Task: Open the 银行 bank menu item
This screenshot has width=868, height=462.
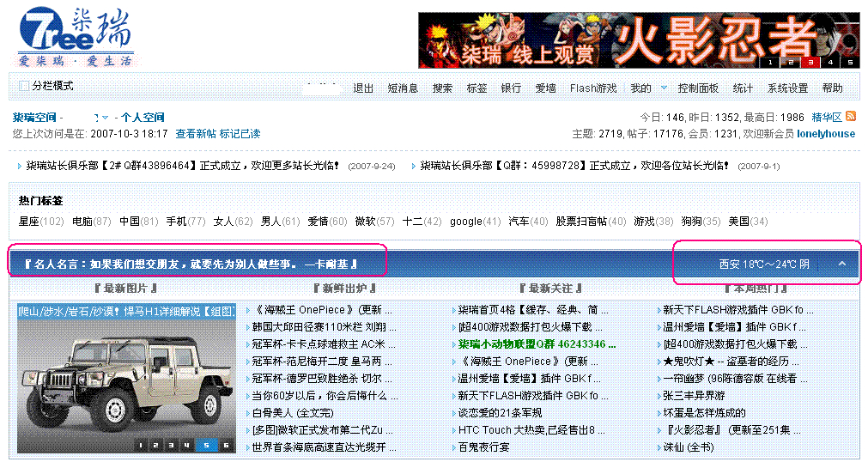Action: (511, 88)
